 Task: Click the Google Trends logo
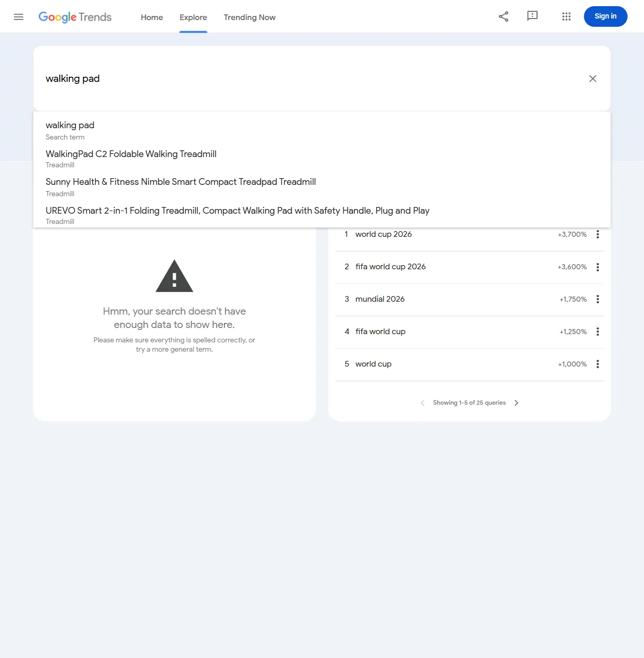(x=75, y=17)
